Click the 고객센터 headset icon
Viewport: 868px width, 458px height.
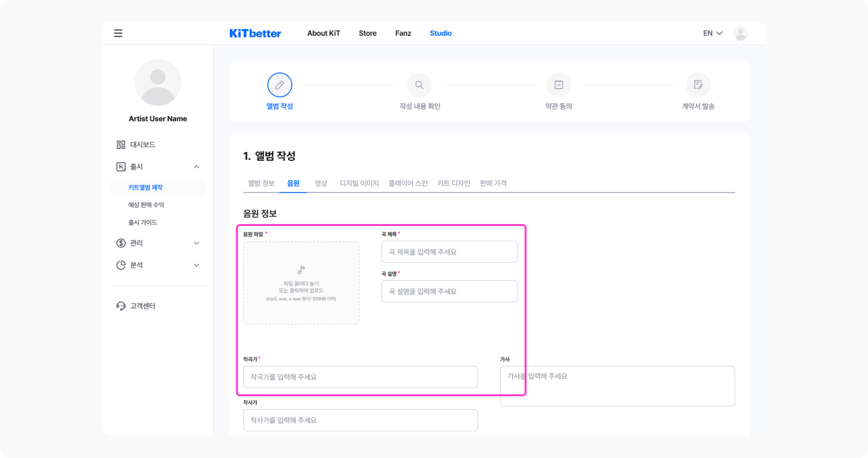pyautogui.click(x=121, y=306)
